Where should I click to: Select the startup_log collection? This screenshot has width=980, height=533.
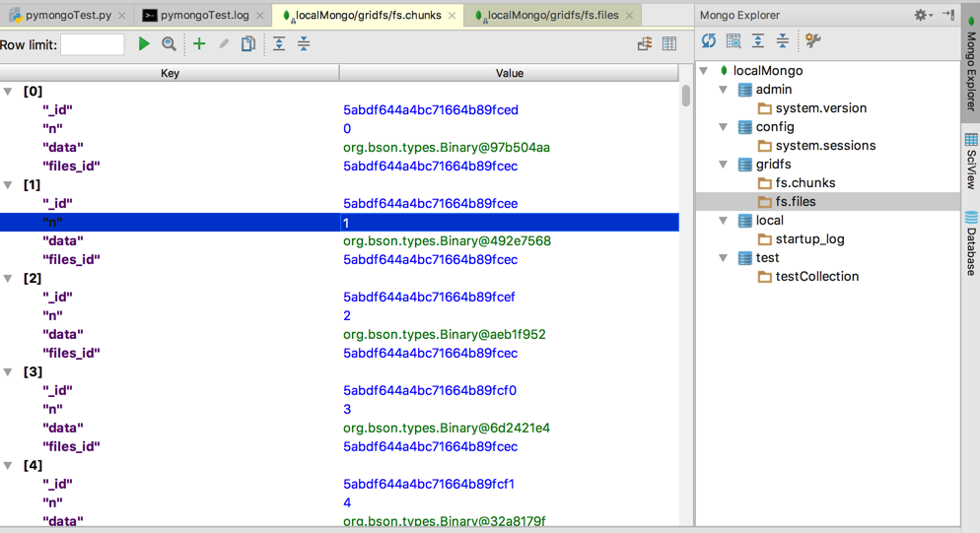tap(809, 239)
